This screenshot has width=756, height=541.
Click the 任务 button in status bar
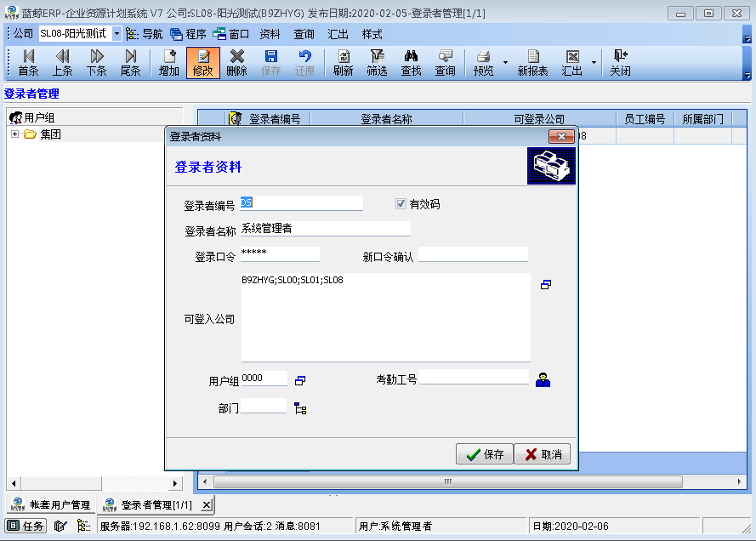pyautogui.click(x=26, y=526)
